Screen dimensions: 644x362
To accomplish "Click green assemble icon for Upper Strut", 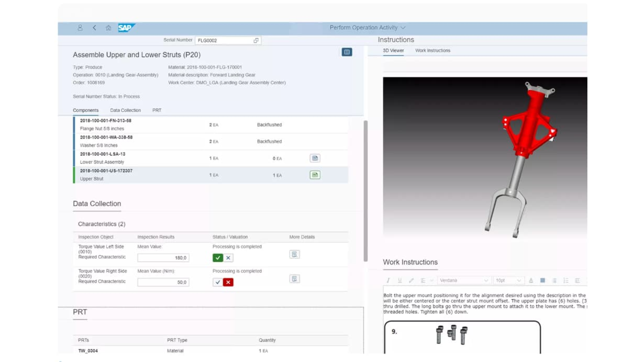I will coord(315,175).
